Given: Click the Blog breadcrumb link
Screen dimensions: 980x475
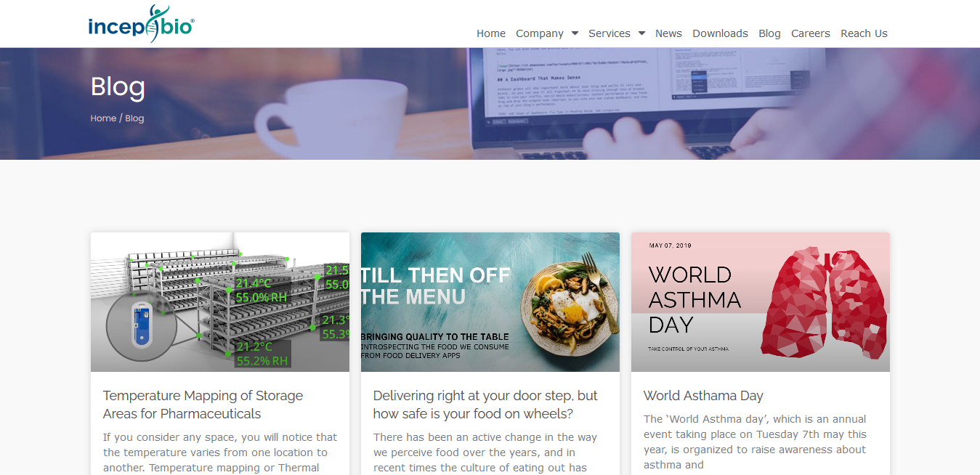Looking at the screenshot, I should coord(134,118).
